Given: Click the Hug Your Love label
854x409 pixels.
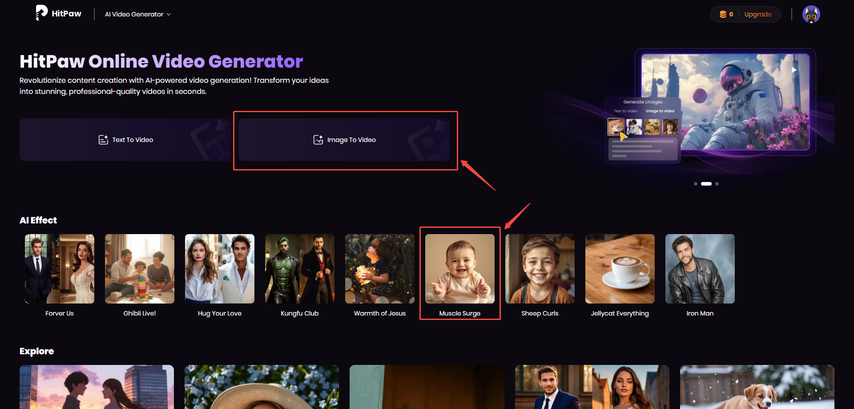Looking at the screenshot, I should [219, 314].
